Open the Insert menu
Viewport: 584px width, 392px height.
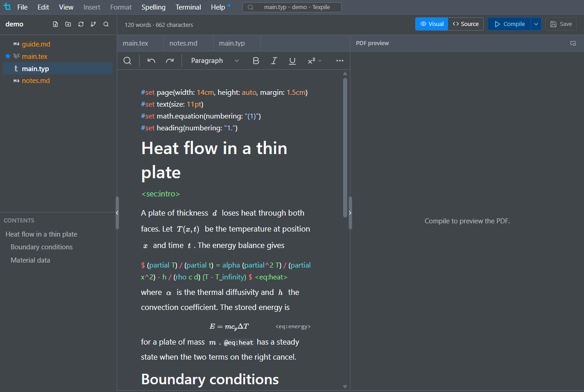[92, 7]
